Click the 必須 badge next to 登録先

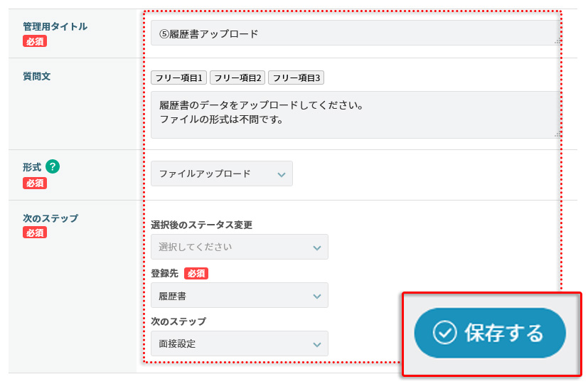(x=196, y=273)
